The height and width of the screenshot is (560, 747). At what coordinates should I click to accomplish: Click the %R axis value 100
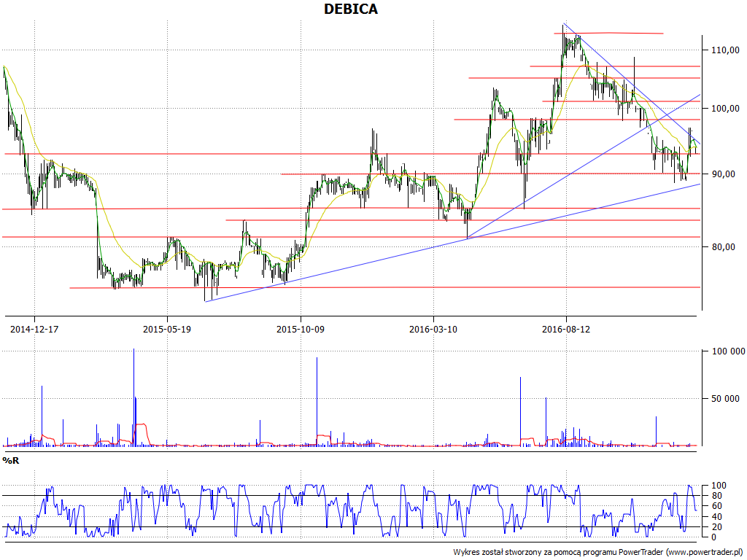[719, 486]
